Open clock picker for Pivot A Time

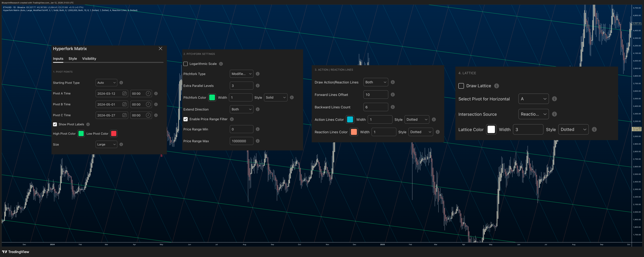148,93
